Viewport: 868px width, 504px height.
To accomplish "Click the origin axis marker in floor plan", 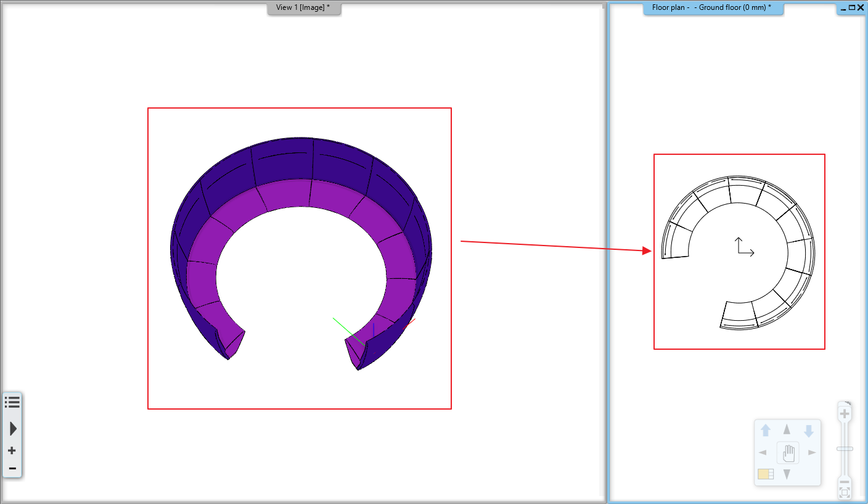I will coord(745,247).
